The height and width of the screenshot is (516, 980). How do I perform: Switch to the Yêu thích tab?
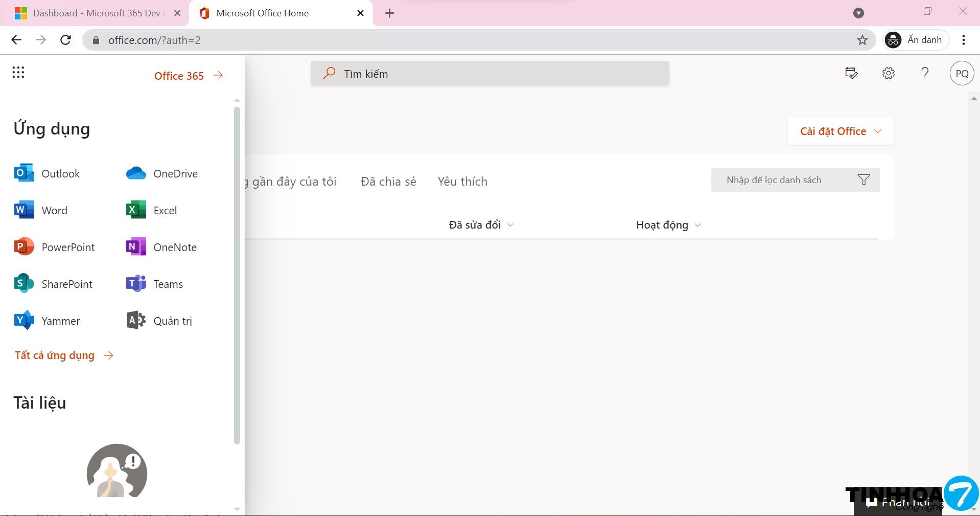[x=462, y=182]
